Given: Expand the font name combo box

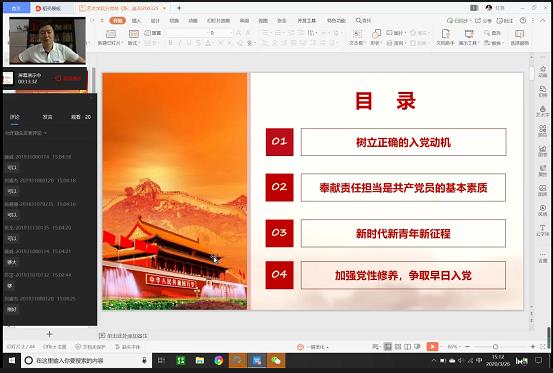Looking at the screenshot, I should click(187, 33).
